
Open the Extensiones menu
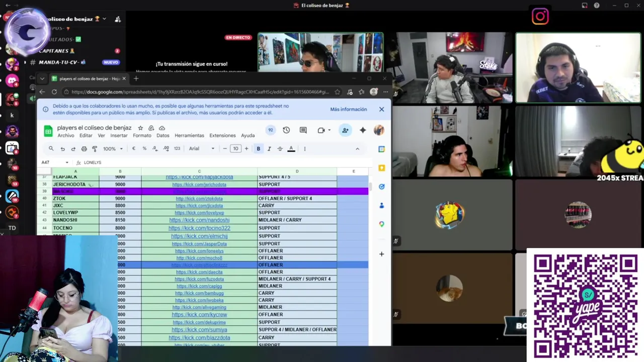(x=222, y=136)
